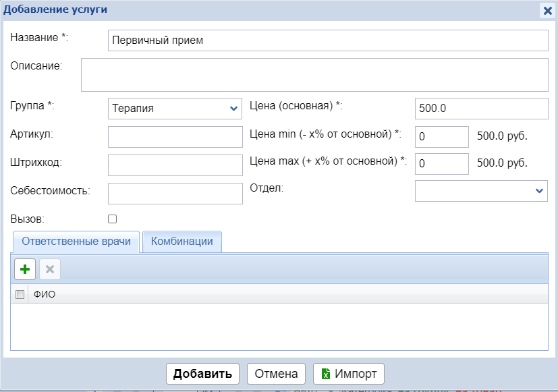Toggle the Вызов checkbox

(x=113, y=219)
